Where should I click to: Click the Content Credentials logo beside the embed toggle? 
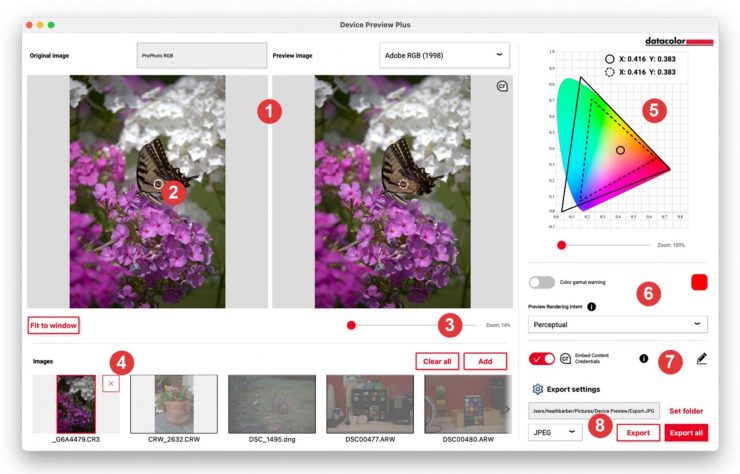pyautogui.click(x=565, y=358)
